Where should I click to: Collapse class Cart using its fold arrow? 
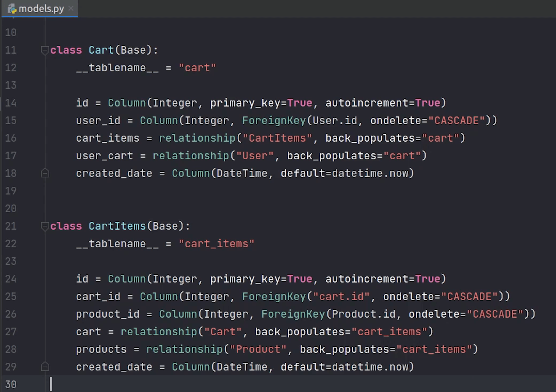(x=45, y=50)
